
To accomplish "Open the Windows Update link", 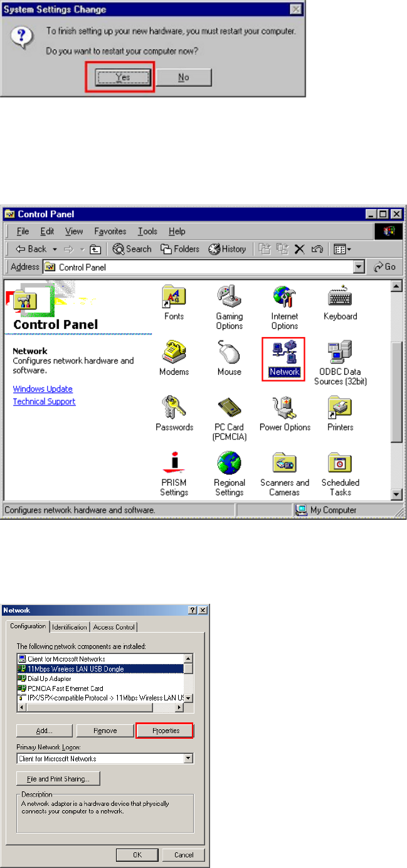I will coord(43,389).
